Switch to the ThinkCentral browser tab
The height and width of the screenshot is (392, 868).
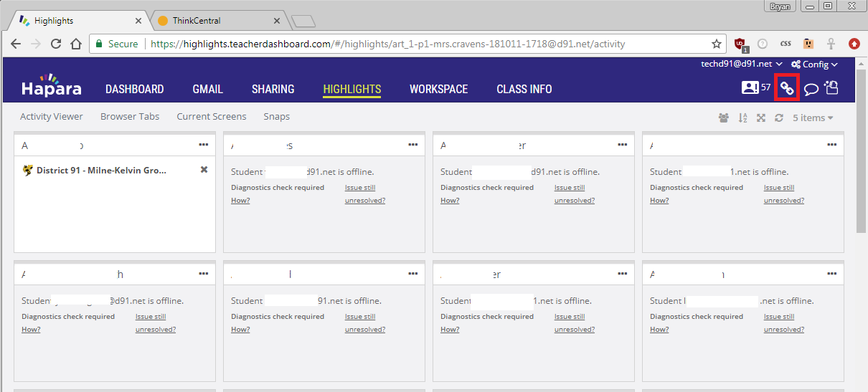point(197,21)
